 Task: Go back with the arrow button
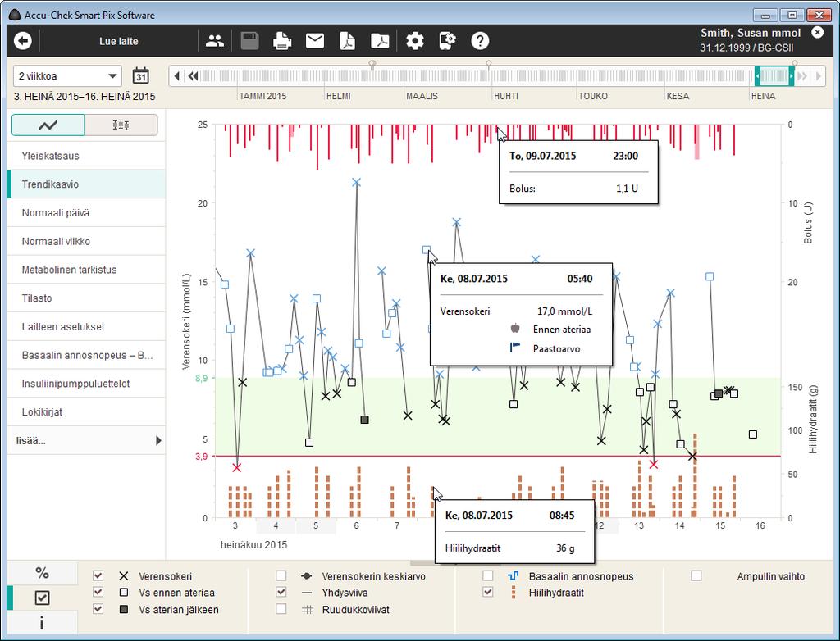[x=22, y=41]
